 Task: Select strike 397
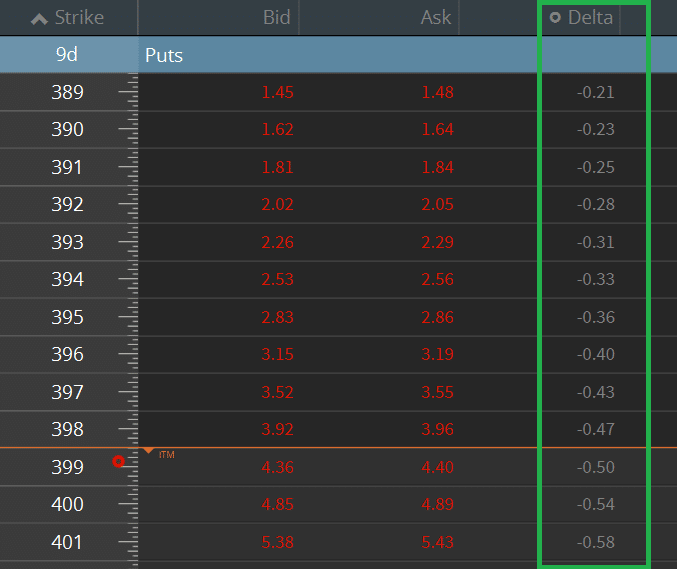tap(67, 392)
